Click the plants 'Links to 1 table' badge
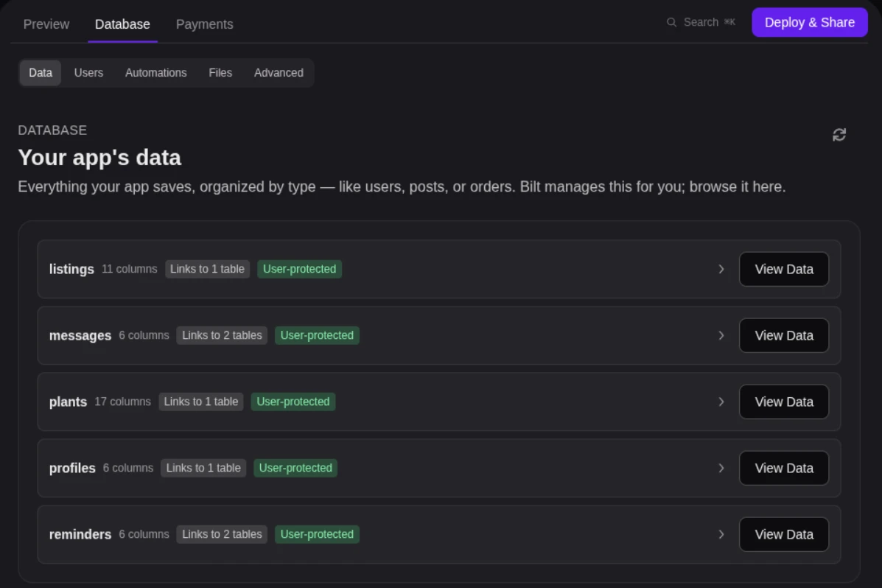 (201, 402)
